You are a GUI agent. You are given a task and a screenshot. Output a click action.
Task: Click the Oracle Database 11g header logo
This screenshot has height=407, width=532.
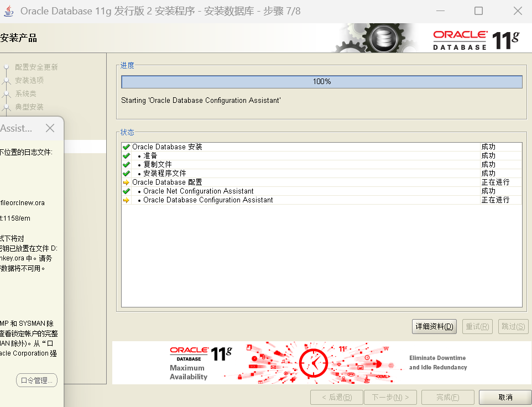tap(476, 40)
